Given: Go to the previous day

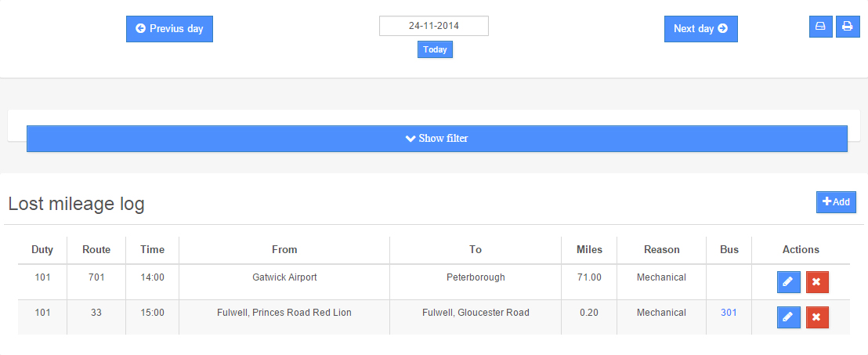Looking at the screenshot, I should tap(169, 29).
